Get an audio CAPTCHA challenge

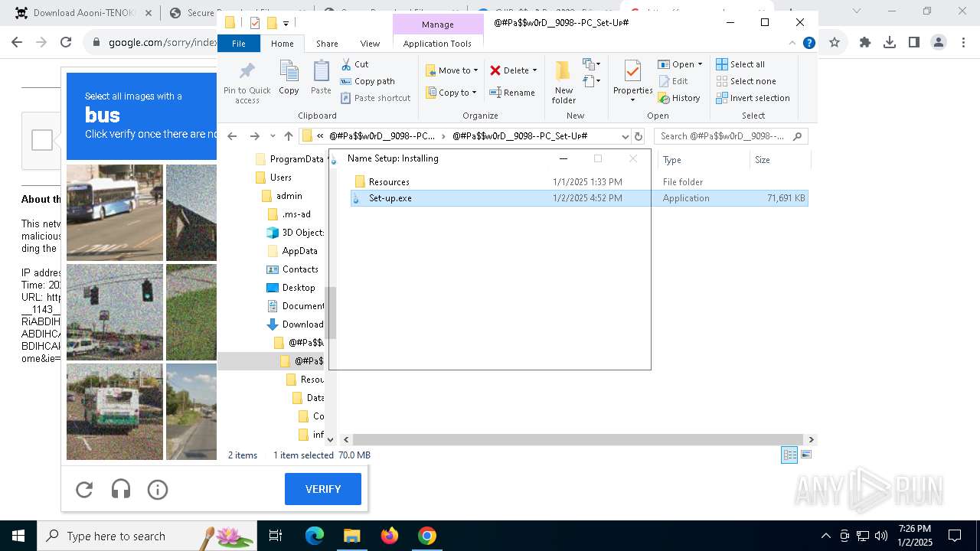click(x=121, y=490)
